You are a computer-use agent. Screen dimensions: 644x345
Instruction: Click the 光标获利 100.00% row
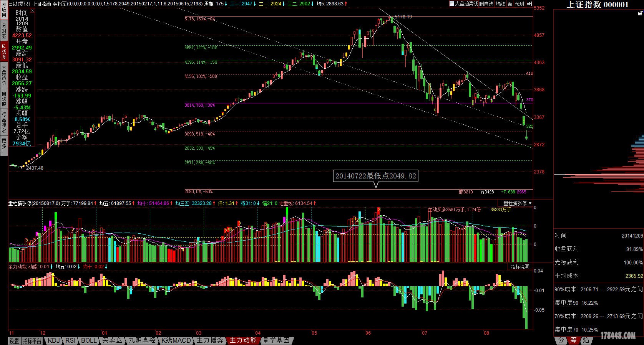(599, 262)
